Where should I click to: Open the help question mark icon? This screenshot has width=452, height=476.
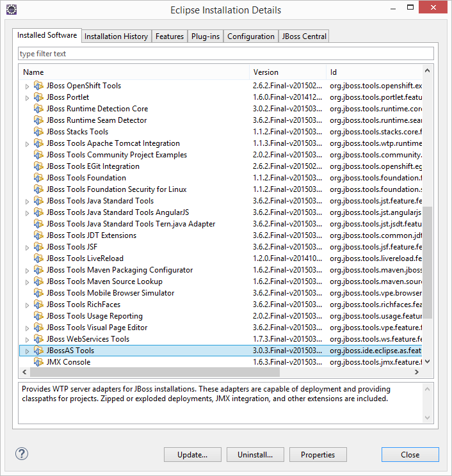pos(22,454)
